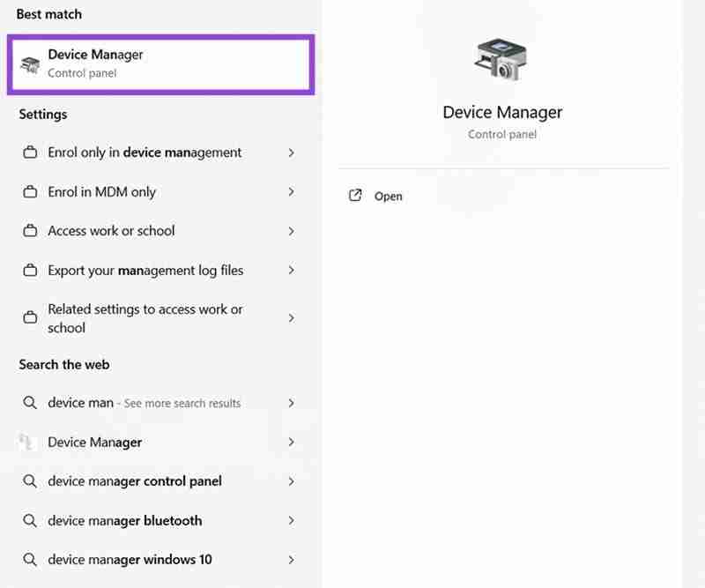This screenshot has height=588, width=705.
Task: Expand chevron for Enrol in MDM only
Action: pos(292,192)
